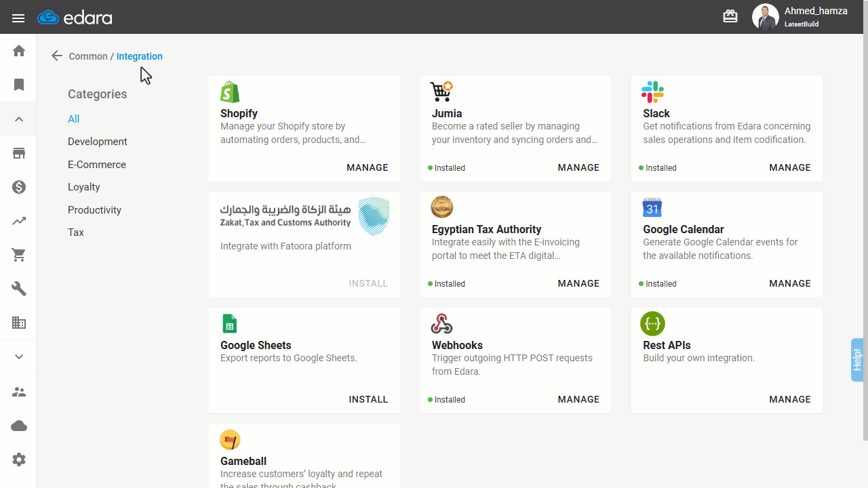Screen dimensions: 868x488
Task: Click MANAGE on the Webhooks card
Action: (578, 399)
